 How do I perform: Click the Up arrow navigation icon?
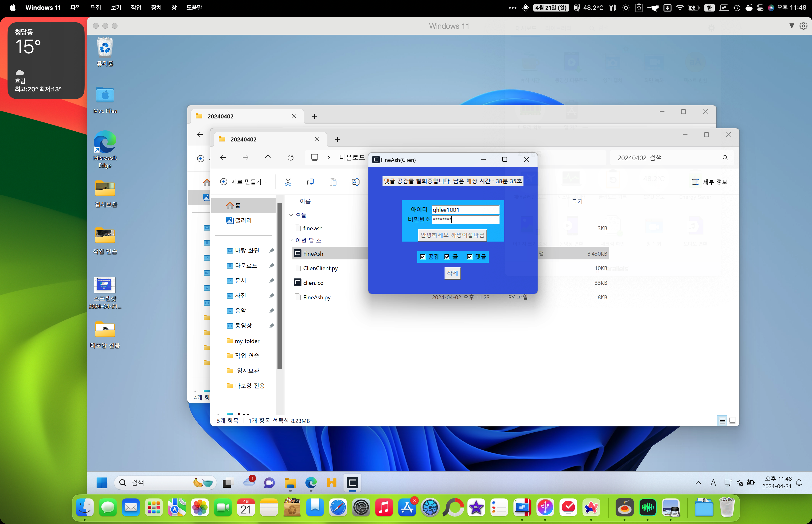pyautogui.click(x=268, y=157)
